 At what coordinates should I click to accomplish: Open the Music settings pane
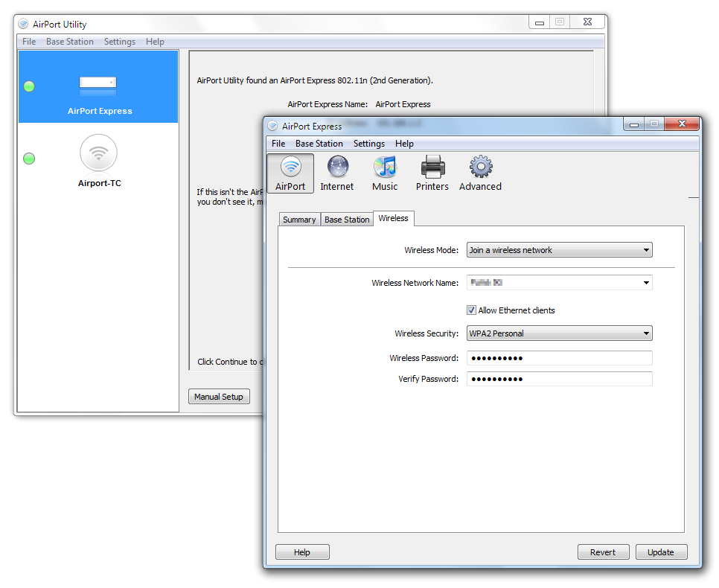tap(385, 173)
